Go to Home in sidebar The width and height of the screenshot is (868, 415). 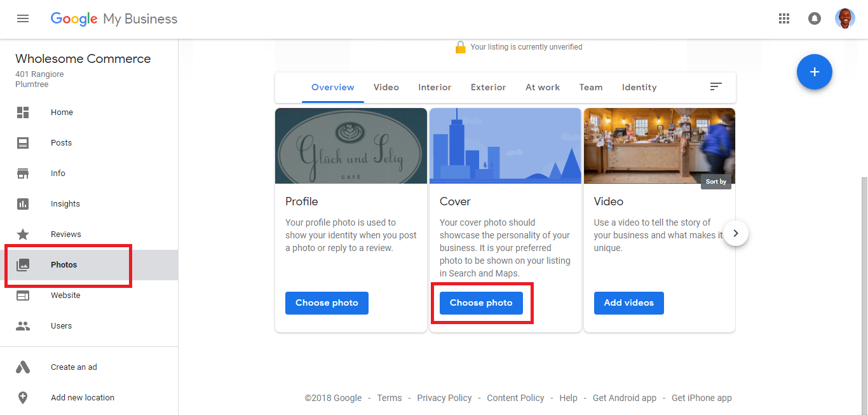click(x=89, y=112)
